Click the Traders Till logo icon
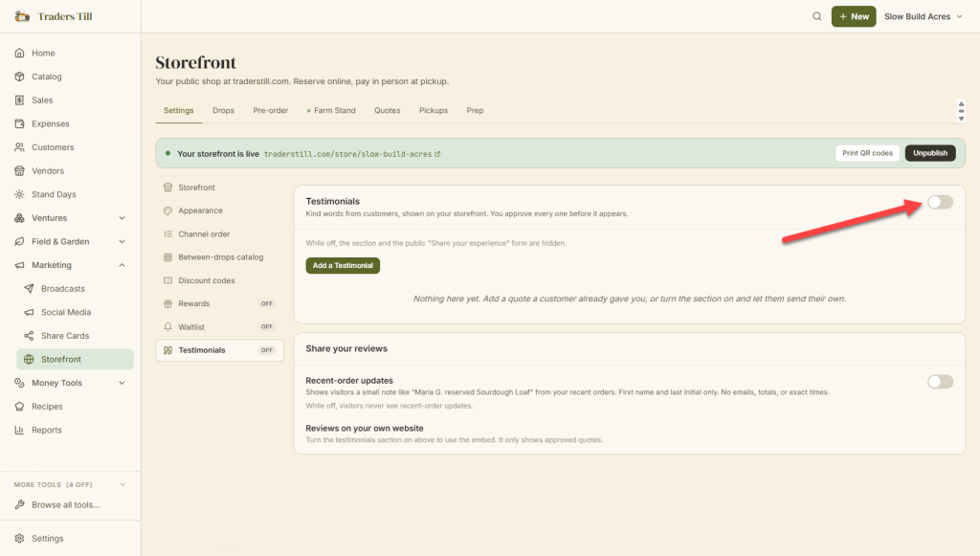This screenshot has width=980, height=556. (x=22, y=16)
